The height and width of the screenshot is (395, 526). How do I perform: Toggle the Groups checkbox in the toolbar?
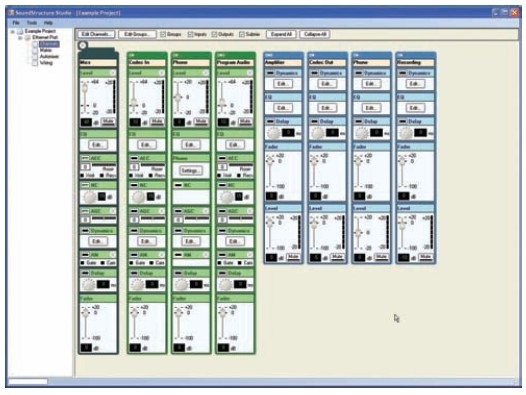pos(163,34)
